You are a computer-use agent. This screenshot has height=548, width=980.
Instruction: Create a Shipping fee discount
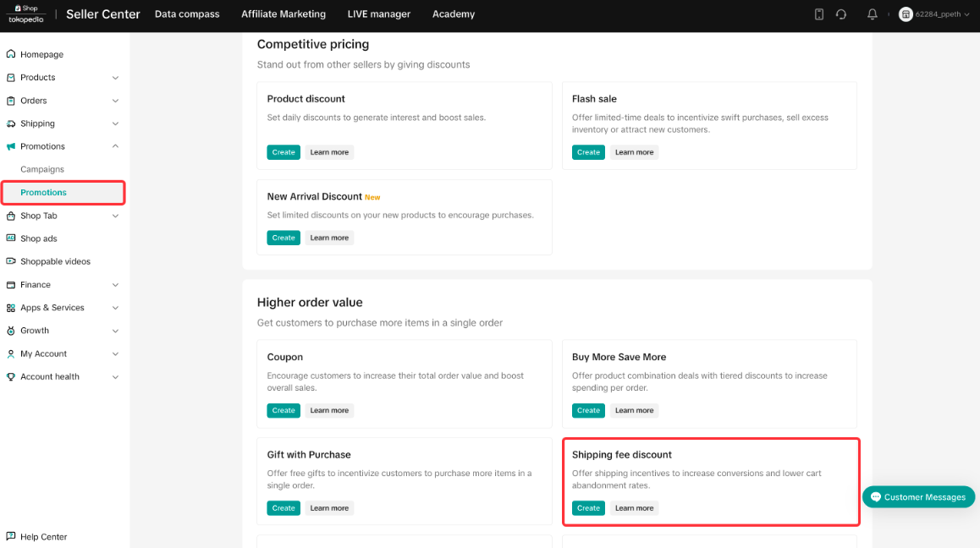click(x=588, y=508)
